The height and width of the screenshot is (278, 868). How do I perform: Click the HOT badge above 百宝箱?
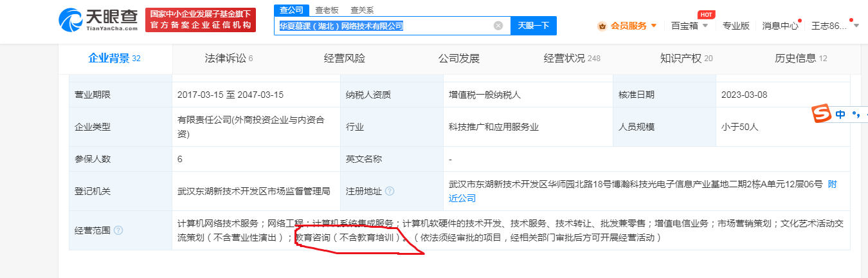tap(706, 14)
